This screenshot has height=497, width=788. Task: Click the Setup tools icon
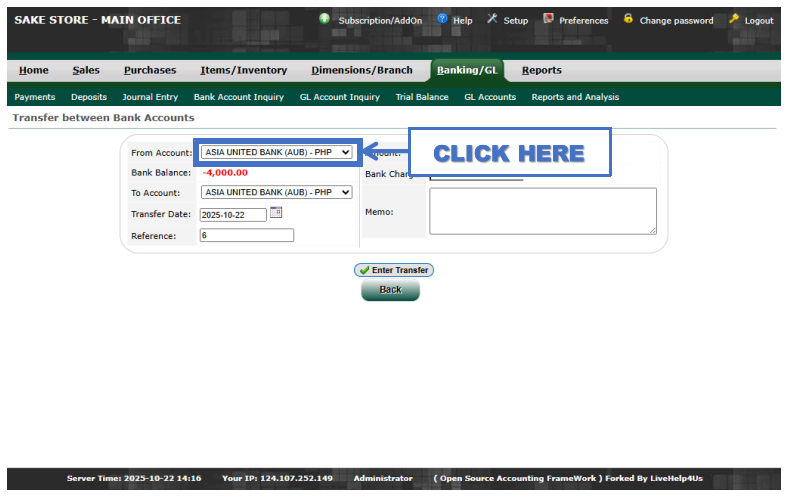pos(492,19)
